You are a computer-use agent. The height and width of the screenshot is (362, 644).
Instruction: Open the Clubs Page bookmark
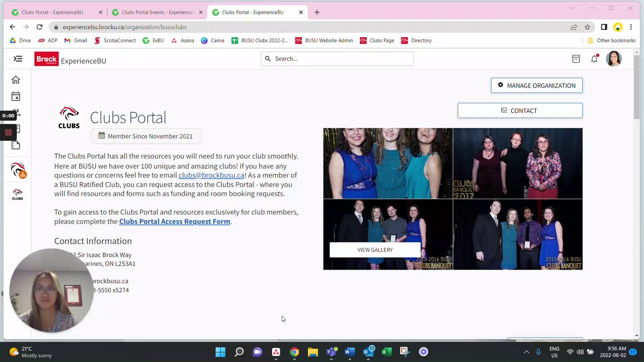377,41
